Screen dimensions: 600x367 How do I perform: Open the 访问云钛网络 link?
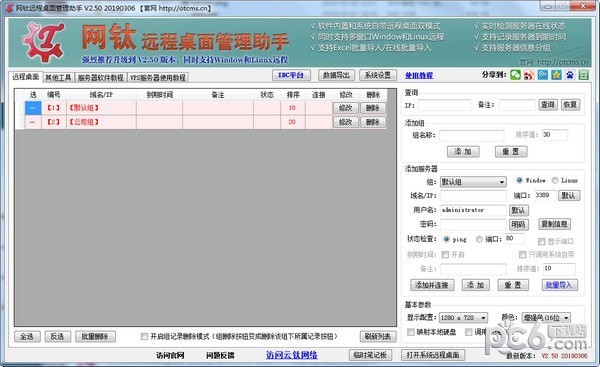(x=292, y=355)
